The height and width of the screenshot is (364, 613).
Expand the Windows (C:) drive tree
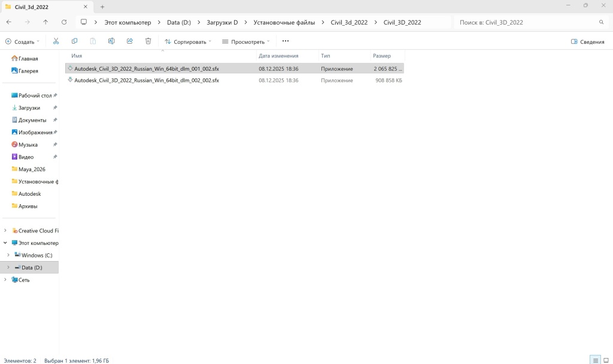[8, 255]
